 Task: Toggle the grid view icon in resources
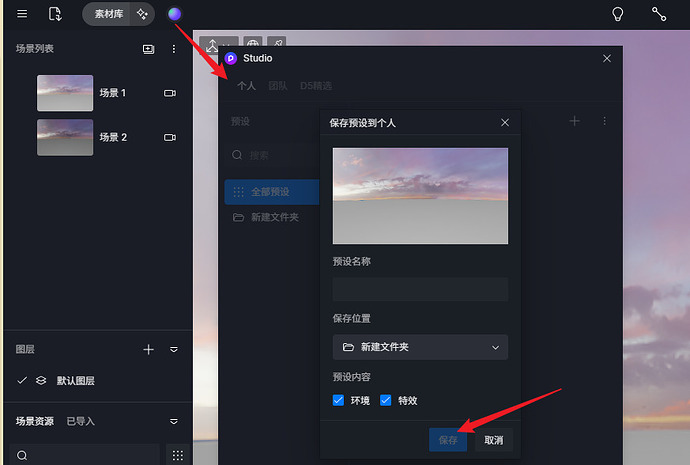[178, 455]
